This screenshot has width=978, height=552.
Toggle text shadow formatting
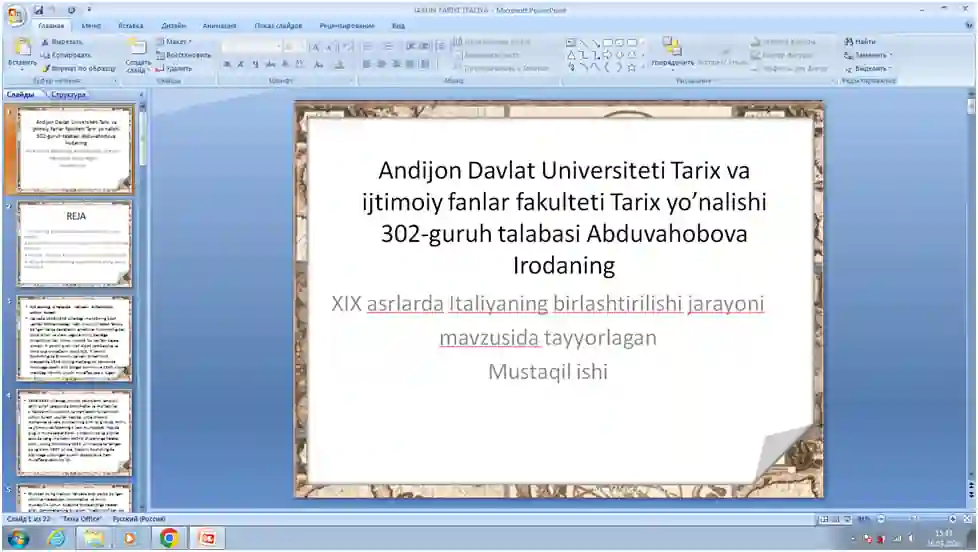pos(285,64)
